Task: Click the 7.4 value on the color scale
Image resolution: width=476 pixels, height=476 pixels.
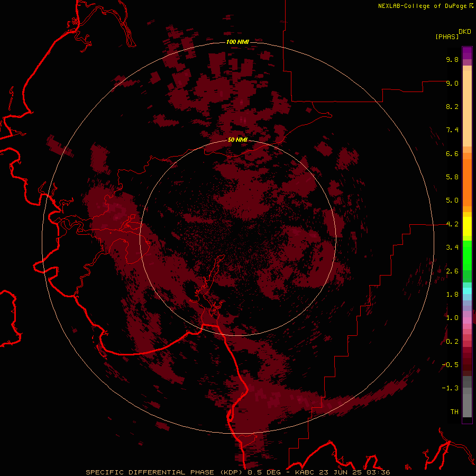Action: tap(452, 130)
